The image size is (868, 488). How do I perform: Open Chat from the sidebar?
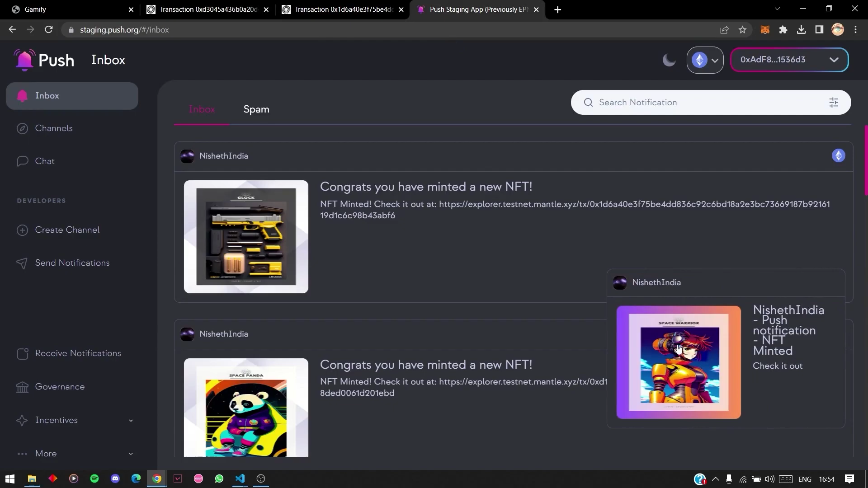(45, 161)
